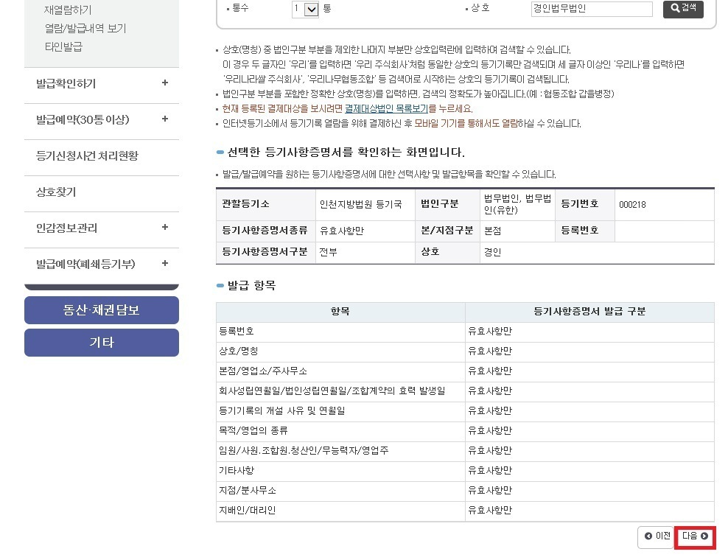Click the 등록번호 header cell in info table
The width and height of the screenshot is (728, 560).
pyautogui.click(x=584, y=231)
